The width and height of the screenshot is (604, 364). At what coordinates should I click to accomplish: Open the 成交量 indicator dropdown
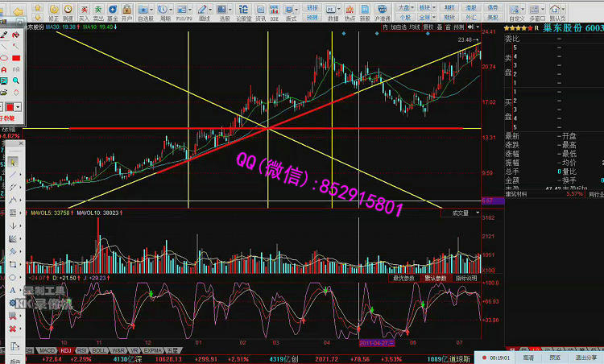click(461, 213)
